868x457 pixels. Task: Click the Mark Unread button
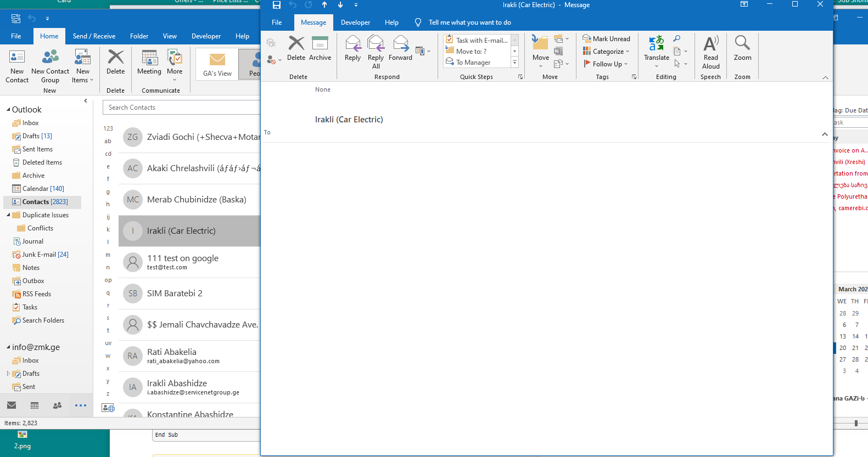click(x=607, y=39)
